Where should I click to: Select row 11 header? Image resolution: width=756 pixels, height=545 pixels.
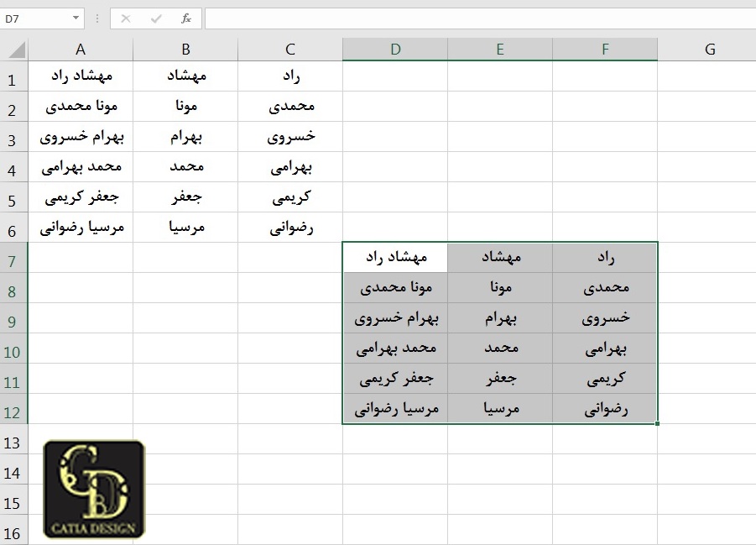[x=13, y=379]
